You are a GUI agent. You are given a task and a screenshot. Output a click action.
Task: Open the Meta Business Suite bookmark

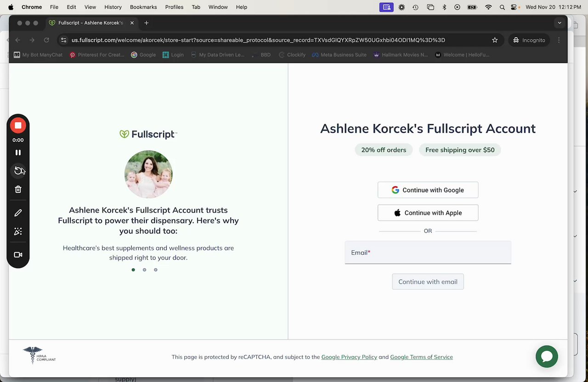(x=339, y=55)
